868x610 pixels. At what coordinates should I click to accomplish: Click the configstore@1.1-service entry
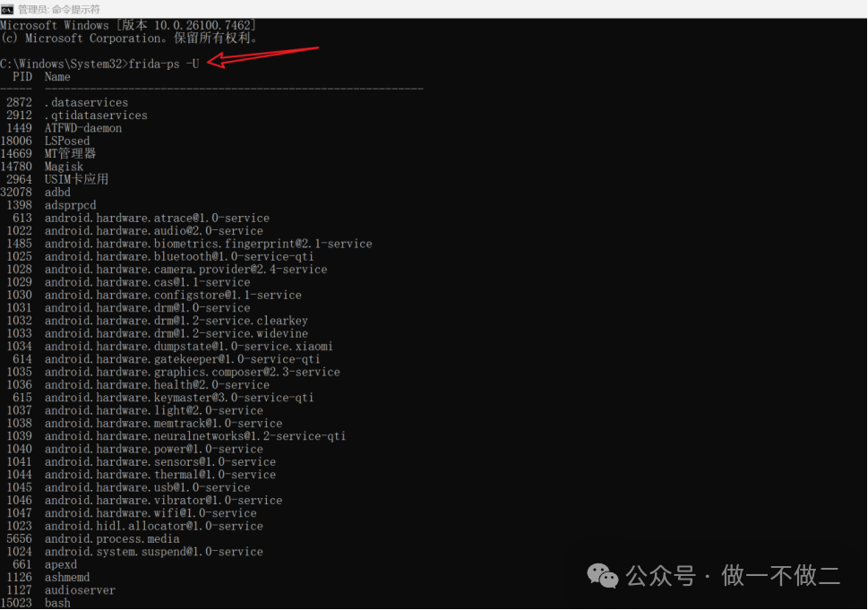tap(173, 295)
